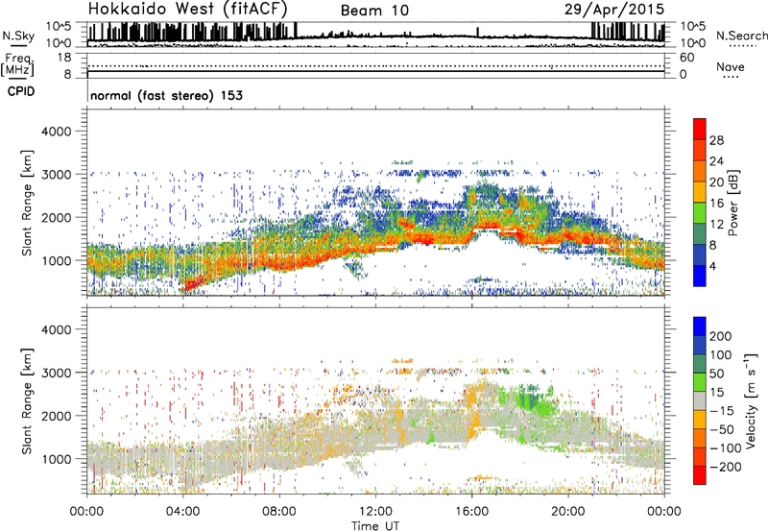Click the '12:00' time axis tick
The image size is (768, 532).
[375, 512]
